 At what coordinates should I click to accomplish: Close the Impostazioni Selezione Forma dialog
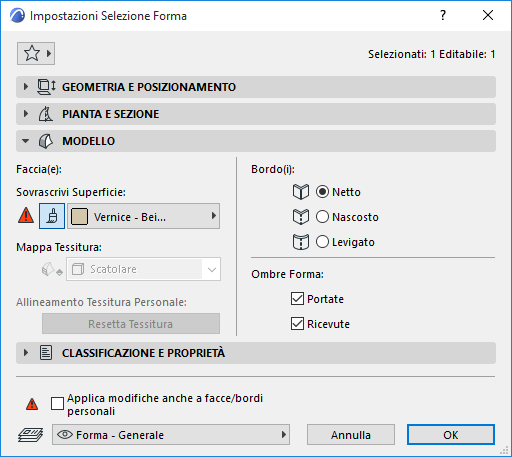pos(488,15)
